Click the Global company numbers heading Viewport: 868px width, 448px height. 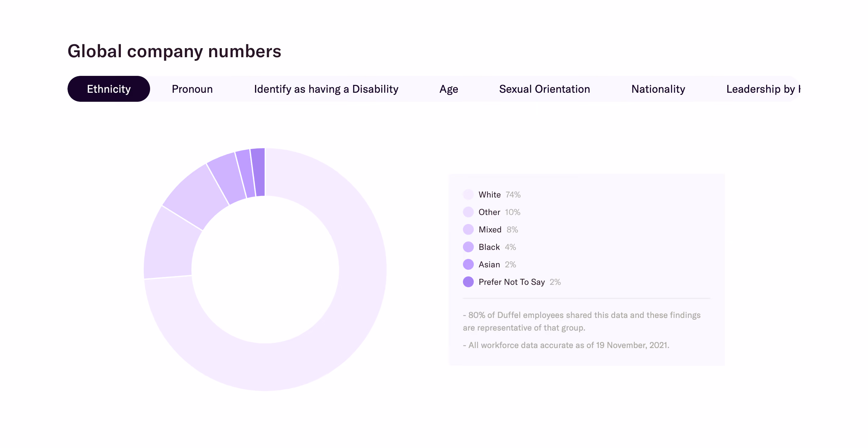point(174,51)
